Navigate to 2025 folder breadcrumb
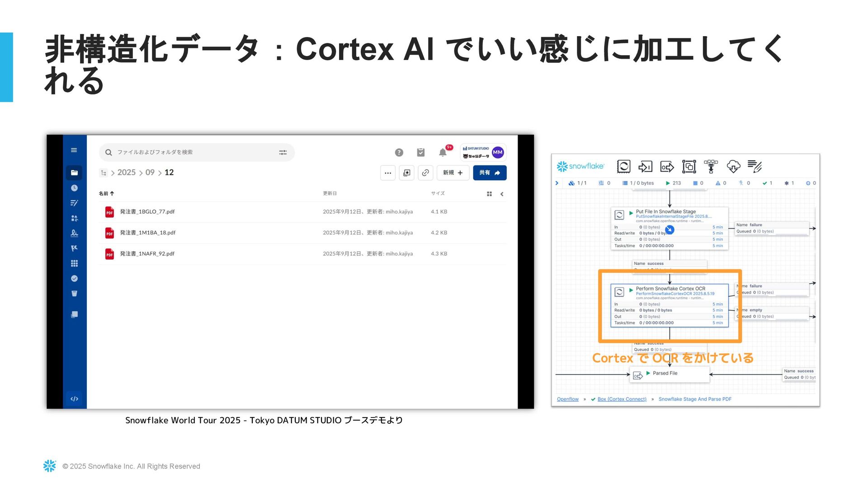868x488 pixels. coord(126,173)
